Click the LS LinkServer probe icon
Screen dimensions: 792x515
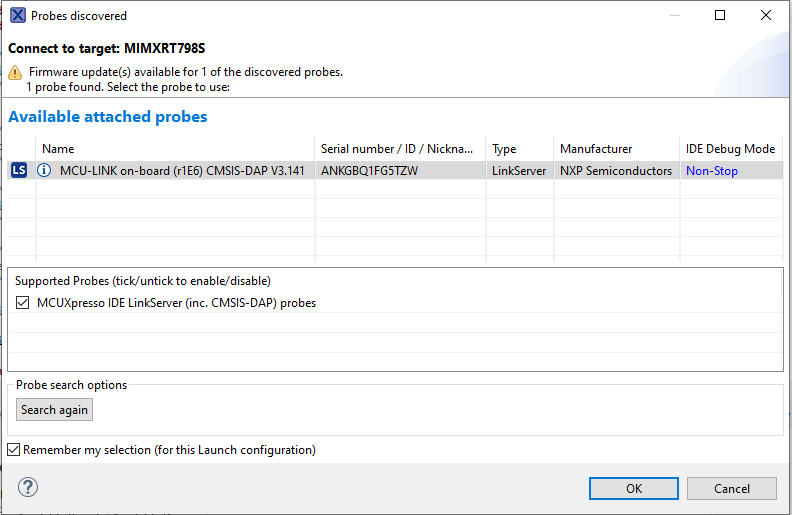click(x=19, y=171)
